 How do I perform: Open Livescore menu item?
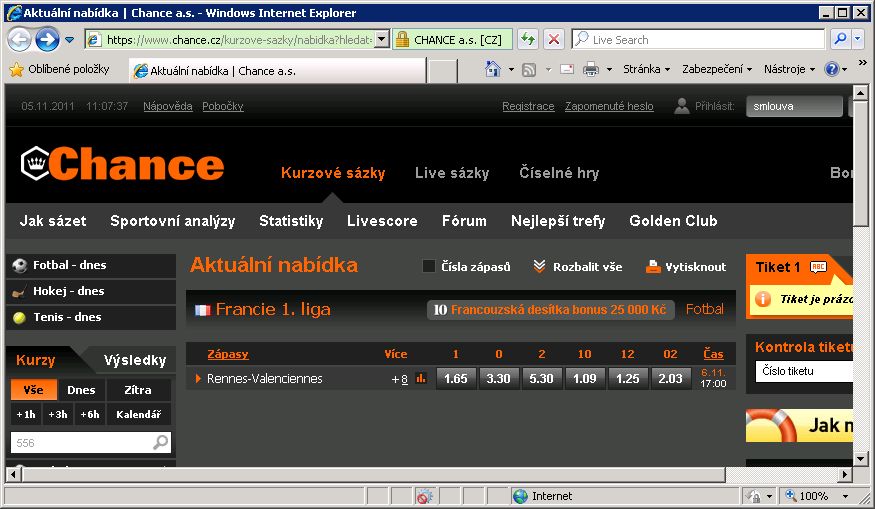point(382,221)
